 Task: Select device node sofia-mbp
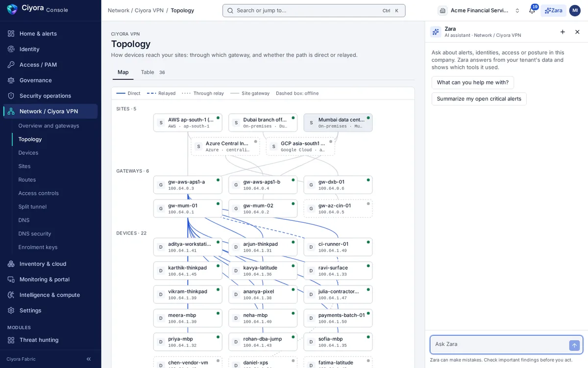[338, 342]
